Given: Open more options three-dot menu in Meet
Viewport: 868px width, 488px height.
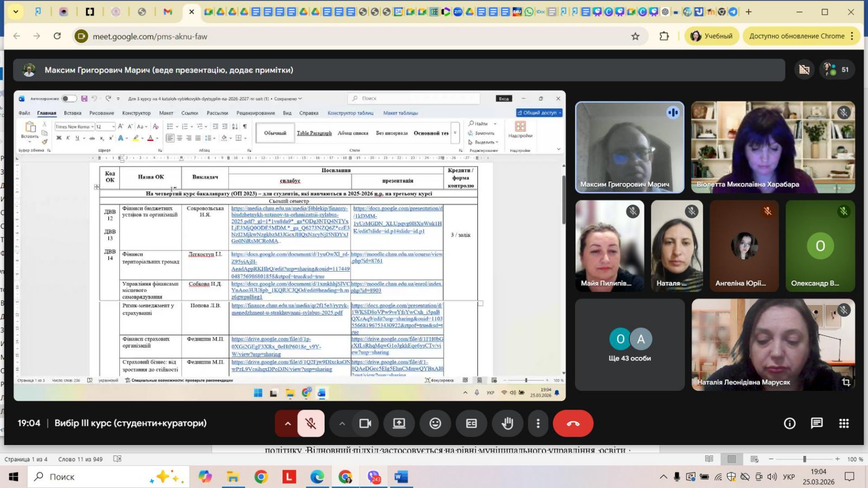Looking at the screenshot, I should [538, 423].
